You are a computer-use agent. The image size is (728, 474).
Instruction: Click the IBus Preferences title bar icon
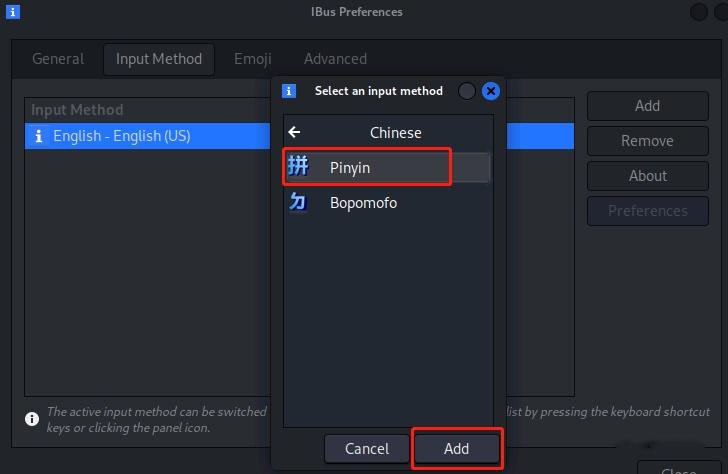[x=12, y=12]
